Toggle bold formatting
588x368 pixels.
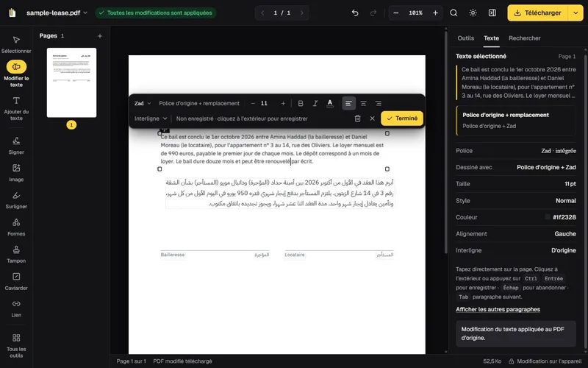[301, 103]
